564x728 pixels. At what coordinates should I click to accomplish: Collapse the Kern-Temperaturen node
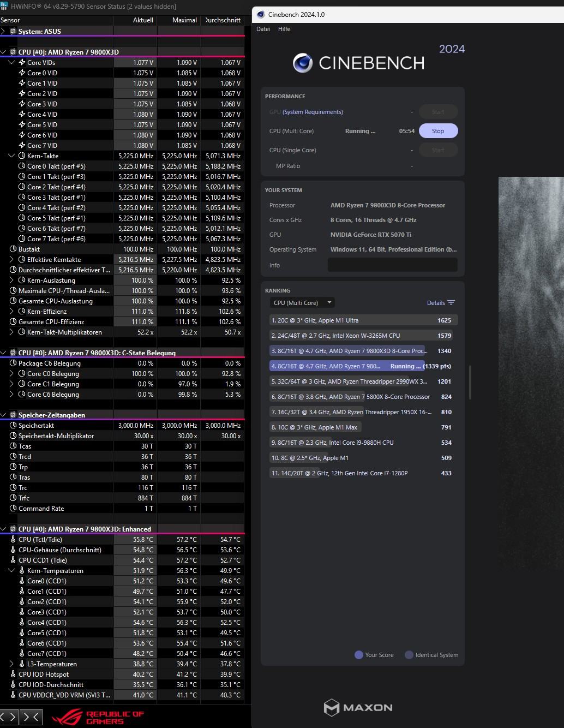(x=11, y=571)
